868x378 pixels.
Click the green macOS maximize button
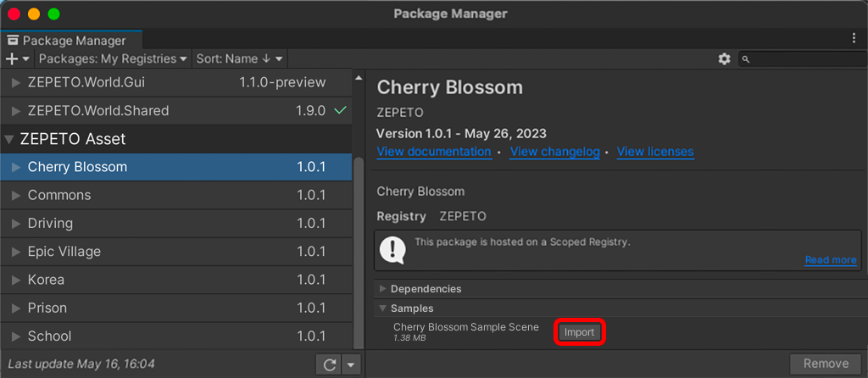coord(53,14)
